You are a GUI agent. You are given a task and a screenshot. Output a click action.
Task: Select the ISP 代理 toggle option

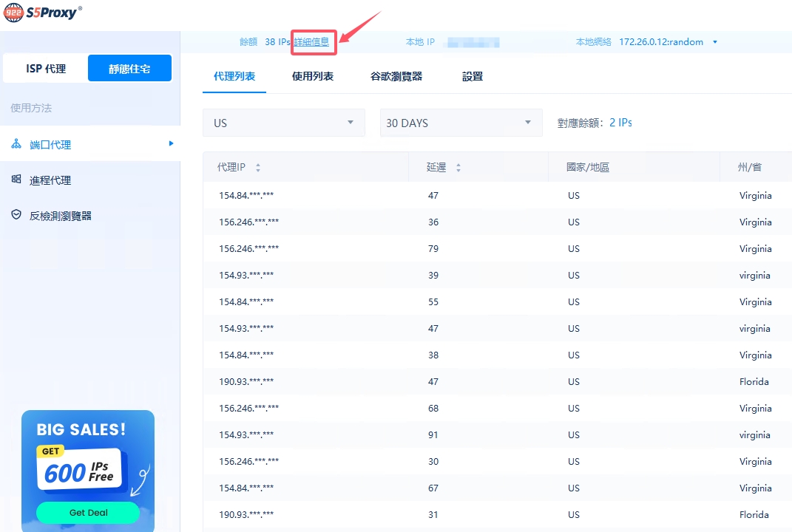click(x=46, y=69)
